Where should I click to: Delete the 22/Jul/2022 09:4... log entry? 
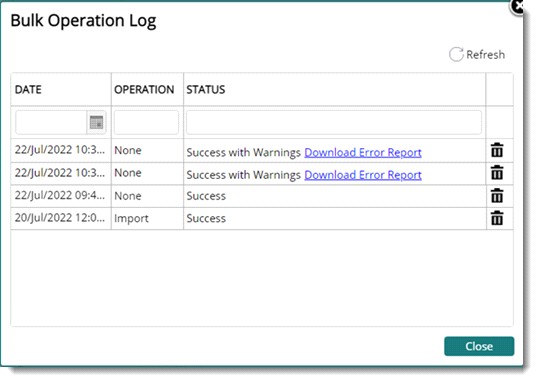pos(497,196)
